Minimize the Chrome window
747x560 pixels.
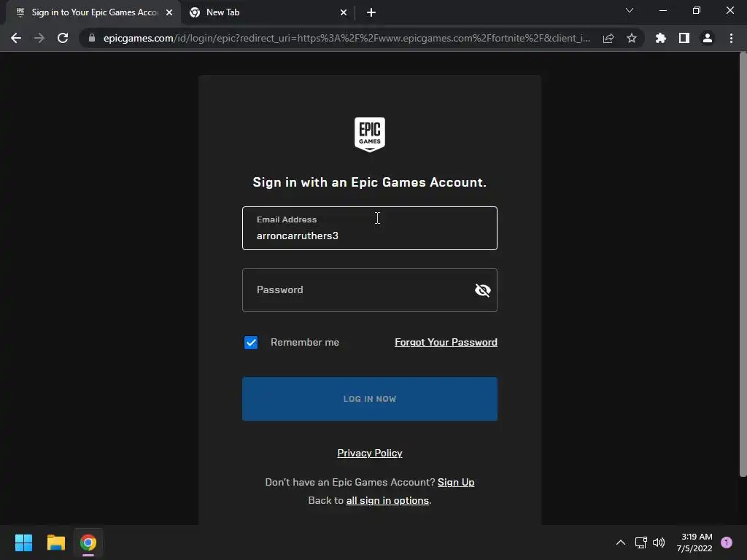point(662,10)
